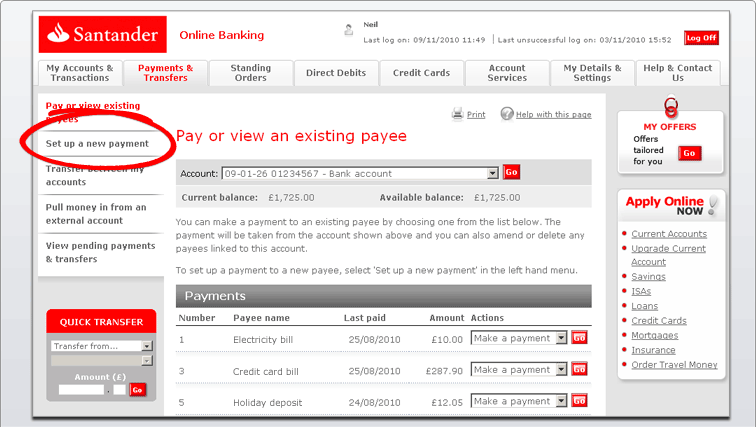Screen dimensions: 756x427
Task: Open the Account Services tab
Action: [507, 73]
